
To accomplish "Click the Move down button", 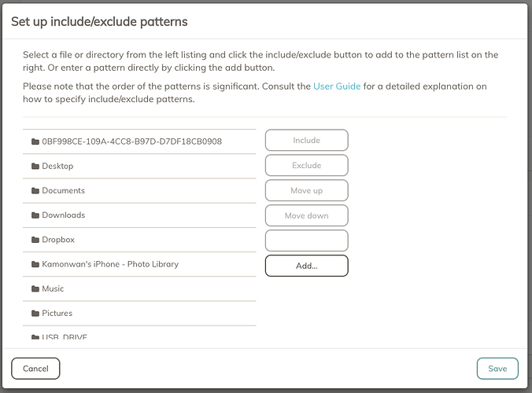I will click(x=307, y=215).
